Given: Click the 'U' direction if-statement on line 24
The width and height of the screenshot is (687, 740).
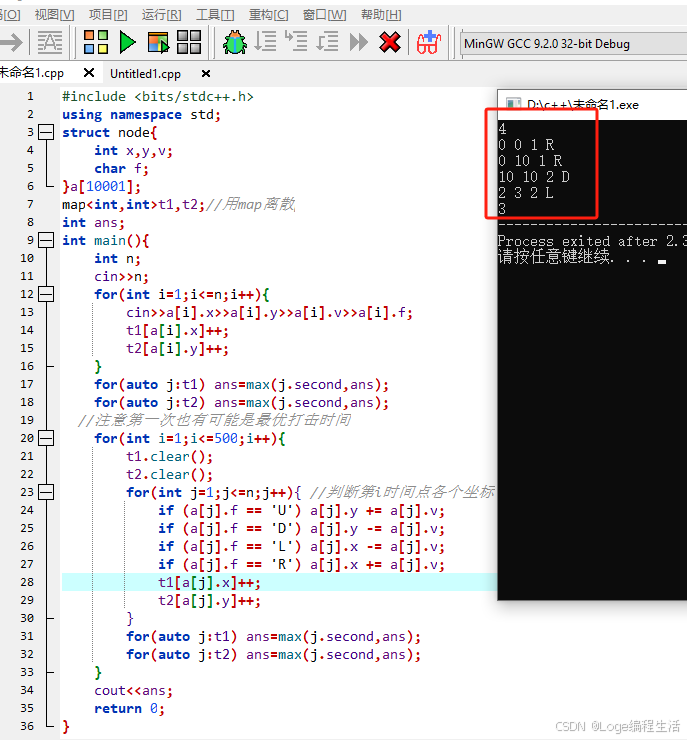Looking at the screenshot, I should [x=301, y=510].
